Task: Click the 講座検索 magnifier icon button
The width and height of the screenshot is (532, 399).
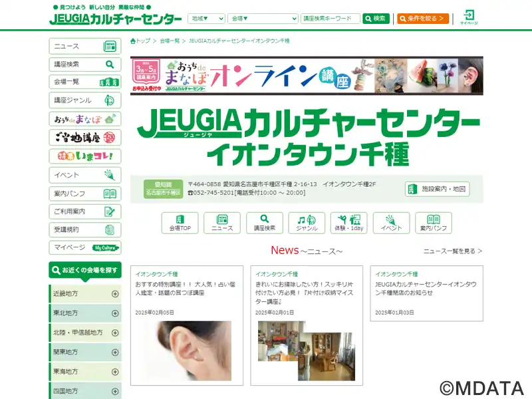Action: coord(264,223)
